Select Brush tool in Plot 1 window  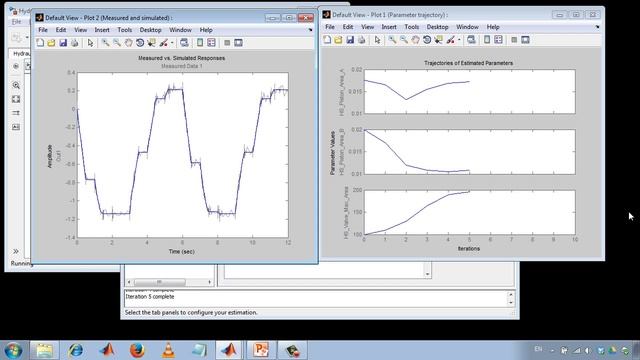coord(450,40)
